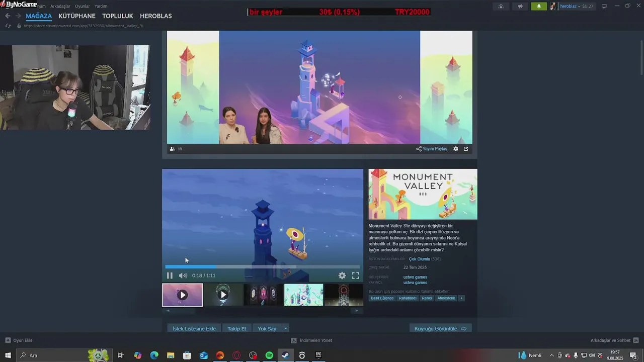Switch to Big Picture mode icon
The image size is (644, 362).
604,6
